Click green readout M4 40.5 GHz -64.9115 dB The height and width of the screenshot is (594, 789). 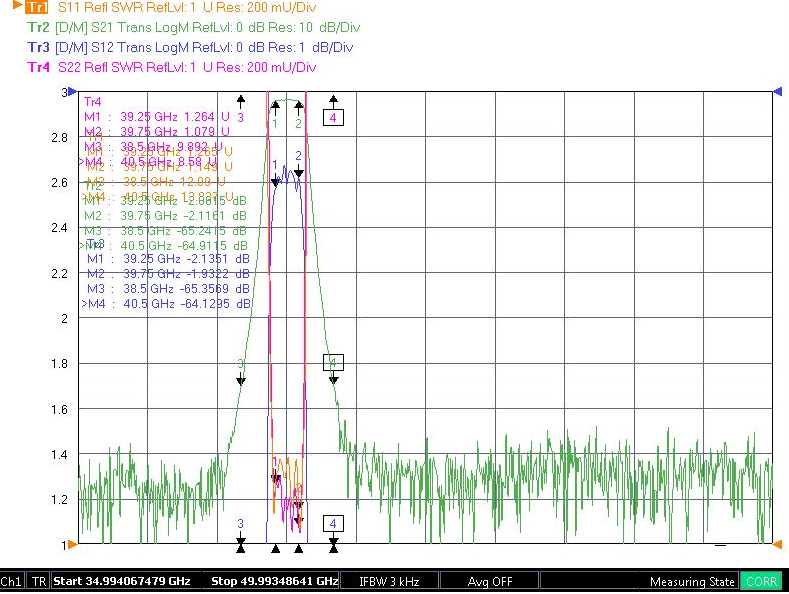click(164, 246)
